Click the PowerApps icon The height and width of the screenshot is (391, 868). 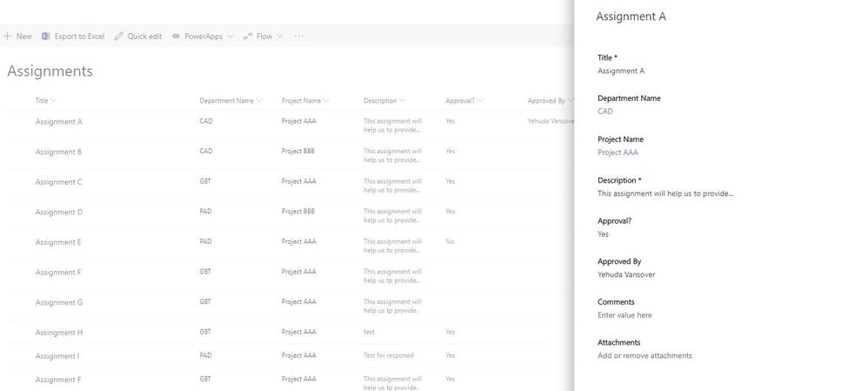176,36
